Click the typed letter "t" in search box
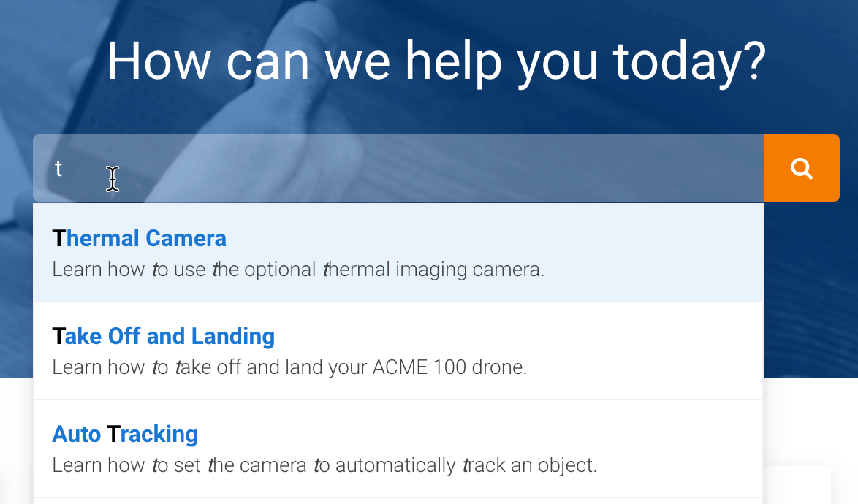Viewport: 858px width, 504px height. click(x=58, y=169)
